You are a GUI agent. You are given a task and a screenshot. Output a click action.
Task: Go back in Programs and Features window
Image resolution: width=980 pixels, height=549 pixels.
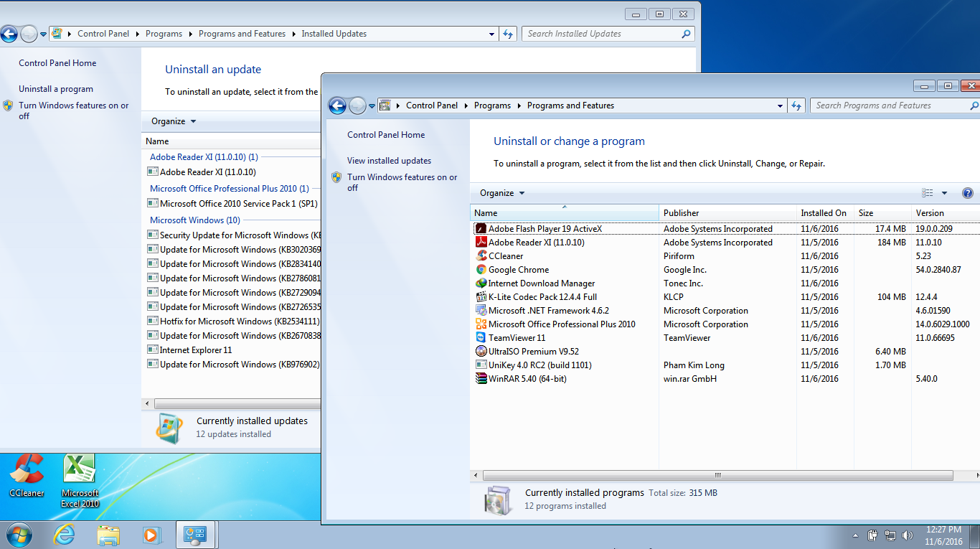[x=337, y=105]
